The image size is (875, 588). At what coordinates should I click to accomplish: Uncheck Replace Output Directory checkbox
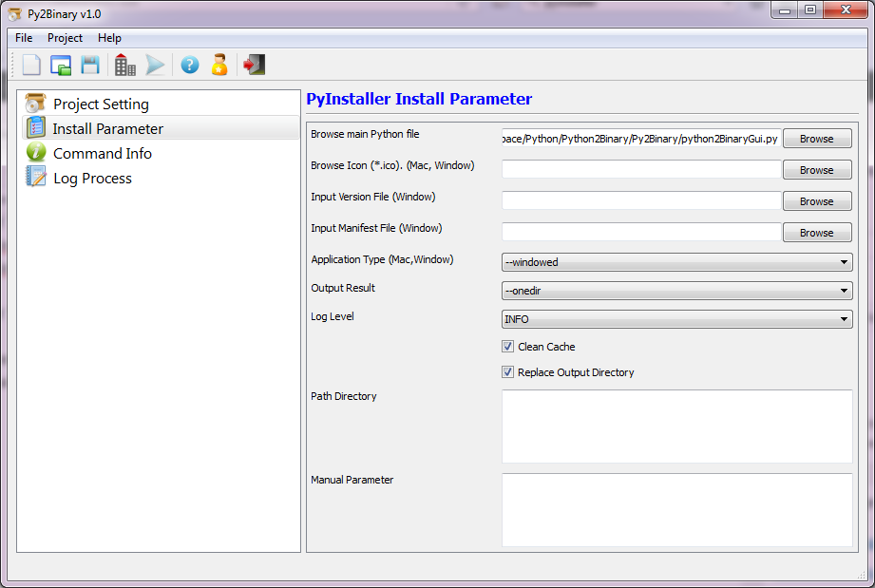pos(507,372)
